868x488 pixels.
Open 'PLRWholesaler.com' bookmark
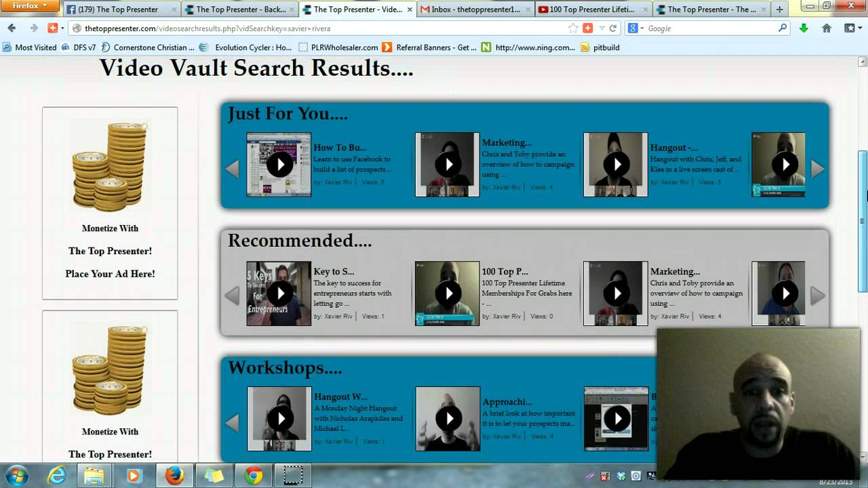[x=338, y=47]
